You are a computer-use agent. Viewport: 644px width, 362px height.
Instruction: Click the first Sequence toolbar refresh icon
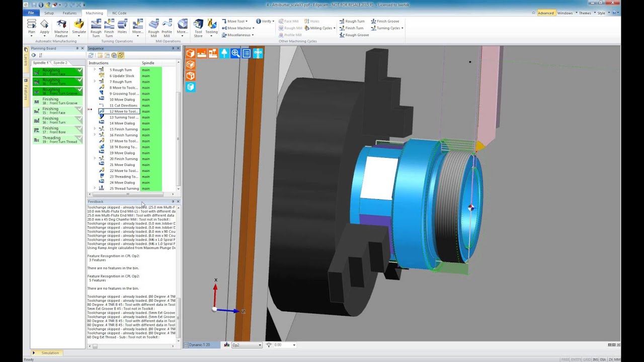pyautogui.click(x=91, y=55)
